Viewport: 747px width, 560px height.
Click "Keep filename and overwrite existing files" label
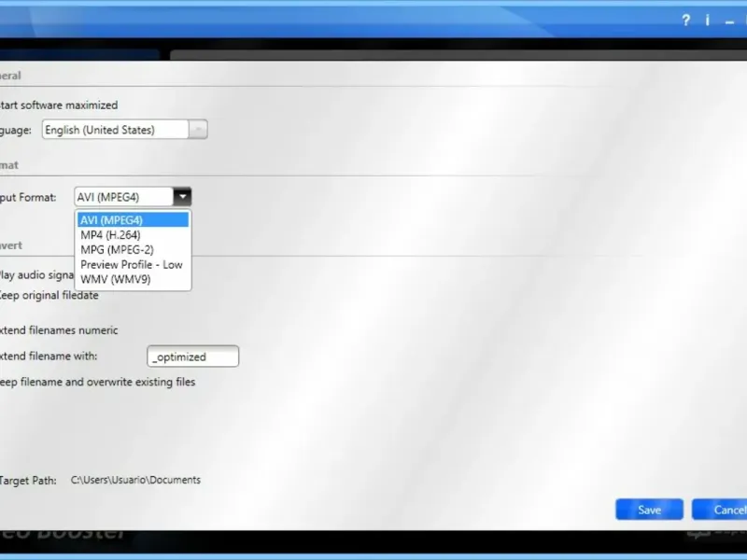point(97,382)
